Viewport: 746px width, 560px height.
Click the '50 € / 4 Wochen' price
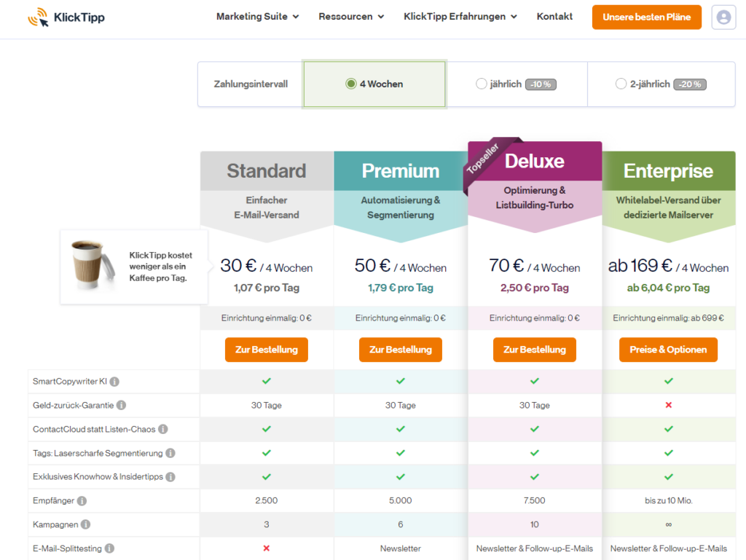[401, 266]
